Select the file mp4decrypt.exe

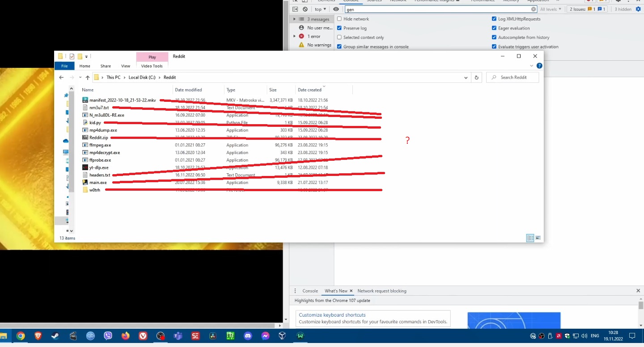(x=105, y=152)
